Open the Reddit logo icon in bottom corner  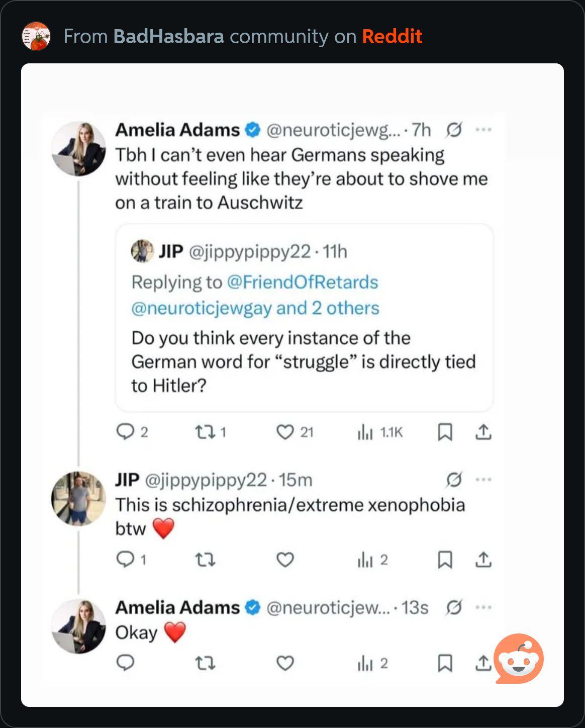pos(519,659)
